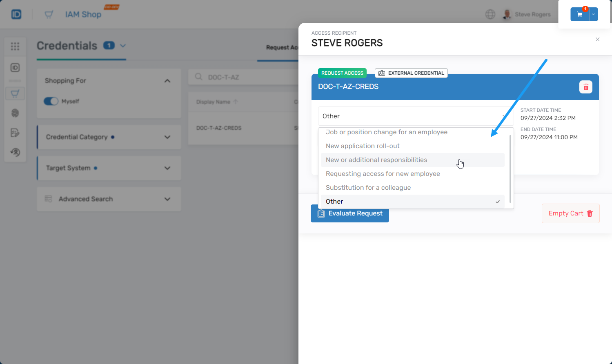Select 'New or additional responsibilities' option
Screen dimensions: 612x364
[x=376, y=160]
